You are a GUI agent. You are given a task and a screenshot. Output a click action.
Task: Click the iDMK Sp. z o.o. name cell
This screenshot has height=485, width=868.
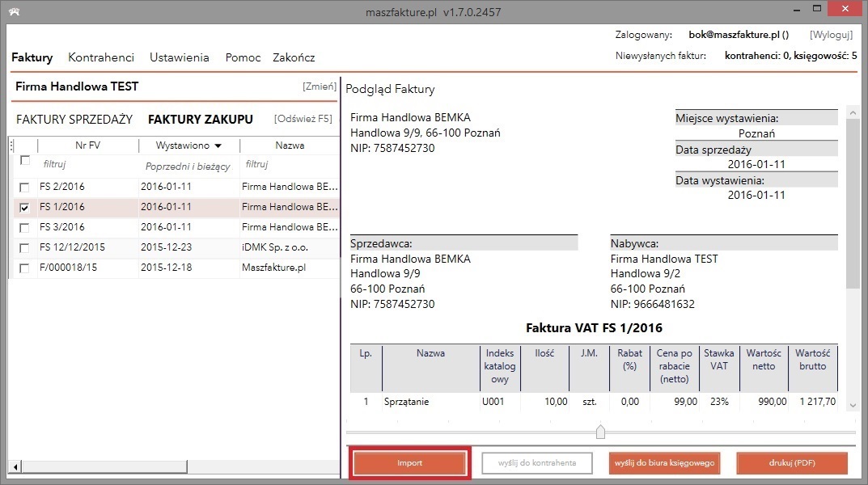274,247
